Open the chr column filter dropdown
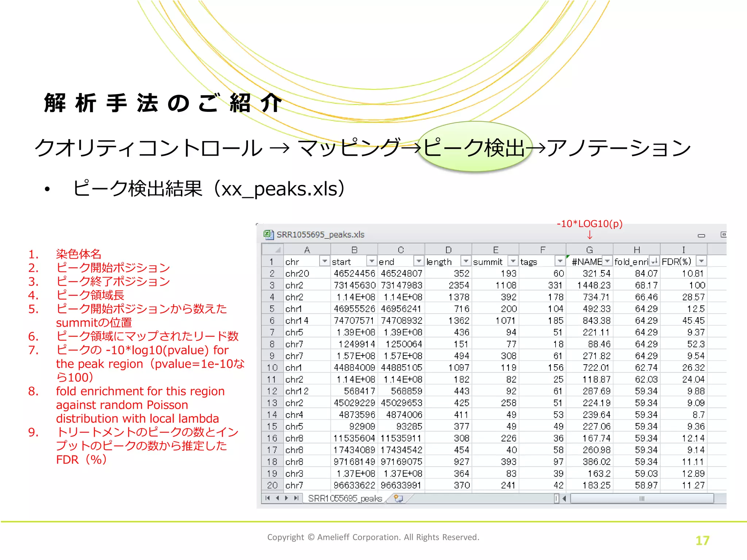Image resolution: width=747 pixels, height=560 pixels. coord(324,261)
